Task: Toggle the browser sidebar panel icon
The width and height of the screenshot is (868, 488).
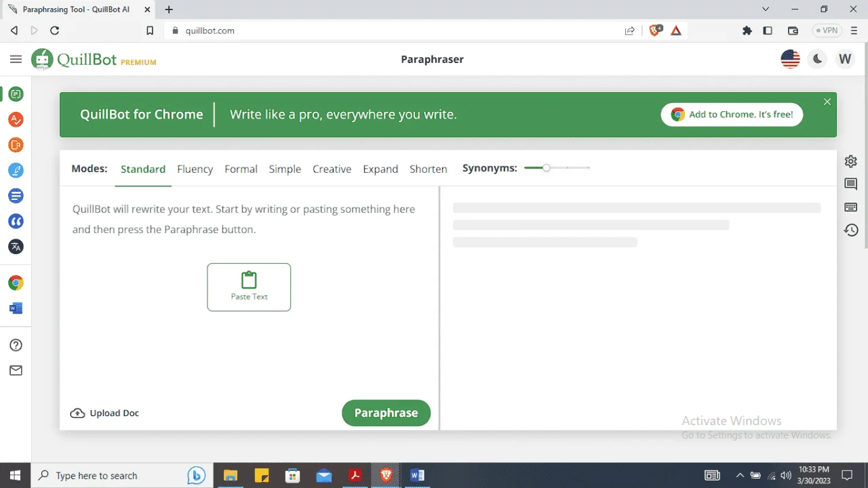Action: [768, 30]
